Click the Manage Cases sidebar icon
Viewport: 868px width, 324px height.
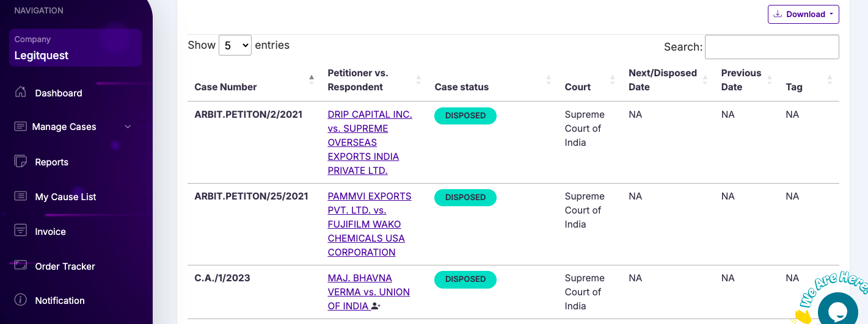(x=21, y=126)
